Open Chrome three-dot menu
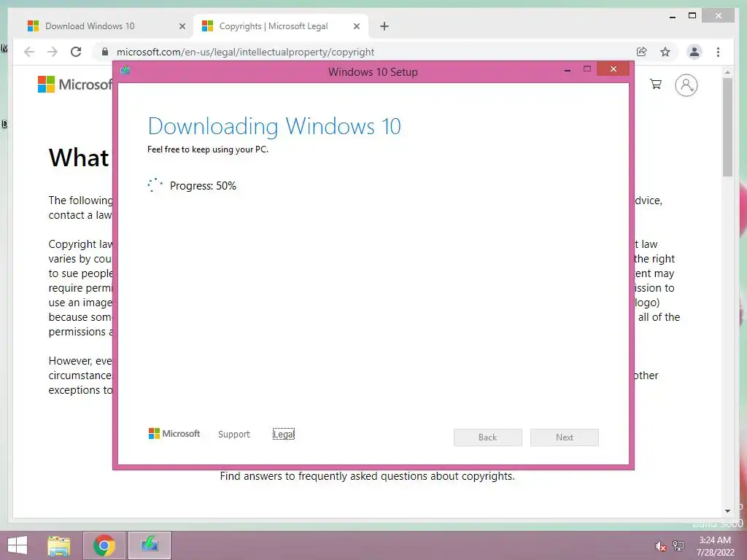The width and height of the screenshot is (747, 560). pyautogui.click(x=718, y=52)
